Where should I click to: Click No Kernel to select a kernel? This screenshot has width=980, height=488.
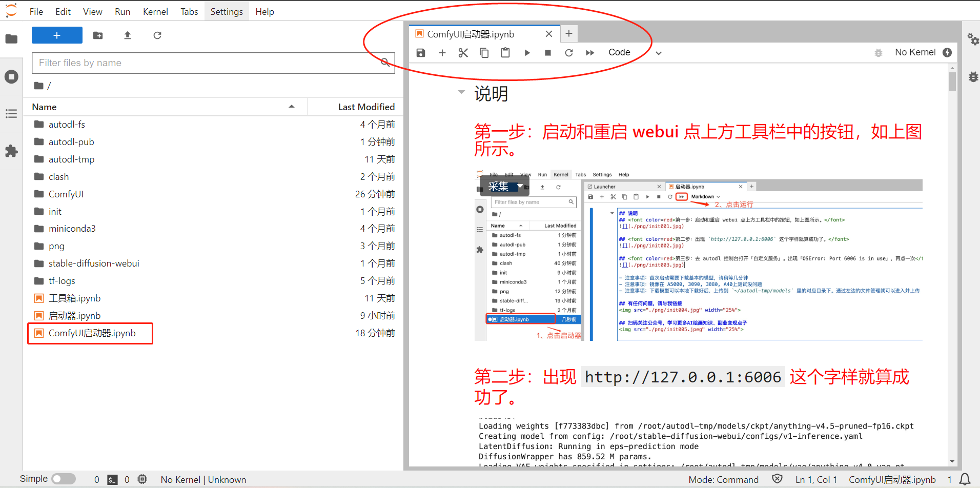click(x=915, y=52)
